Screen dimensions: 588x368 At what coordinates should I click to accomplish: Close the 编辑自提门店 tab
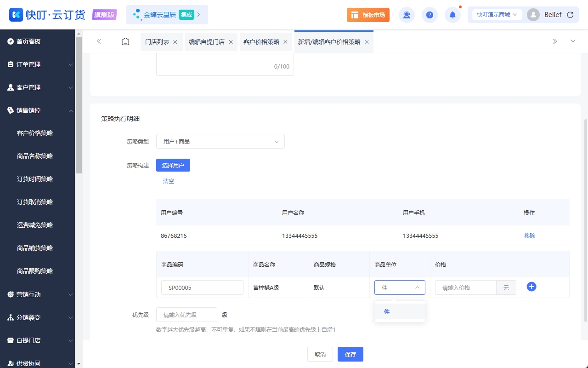pyautogui.click(x=231, y=42)
